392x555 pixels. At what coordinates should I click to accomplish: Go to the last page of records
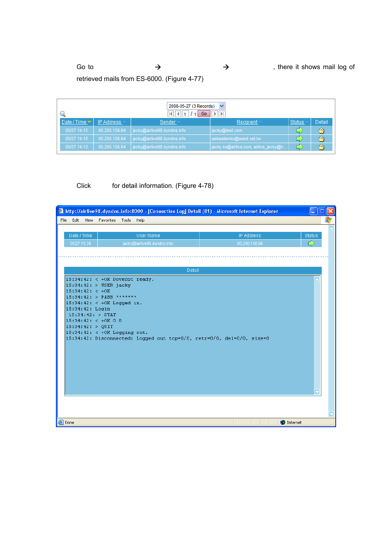222,114
